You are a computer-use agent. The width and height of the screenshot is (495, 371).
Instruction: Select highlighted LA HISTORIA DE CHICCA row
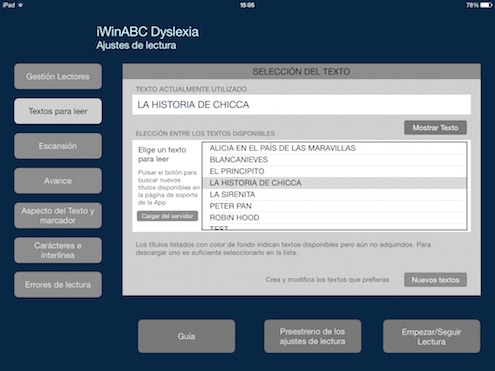pos(334,183)
